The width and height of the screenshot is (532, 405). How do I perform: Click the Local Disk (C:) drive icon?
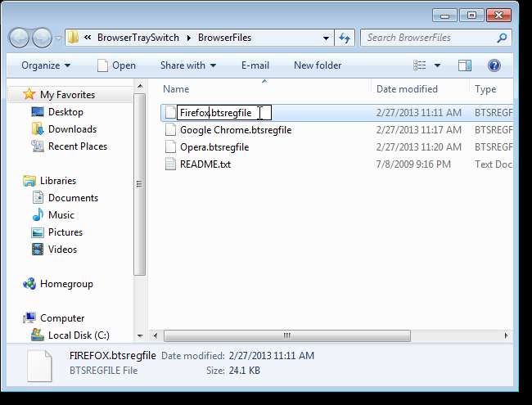pos(38,335)
